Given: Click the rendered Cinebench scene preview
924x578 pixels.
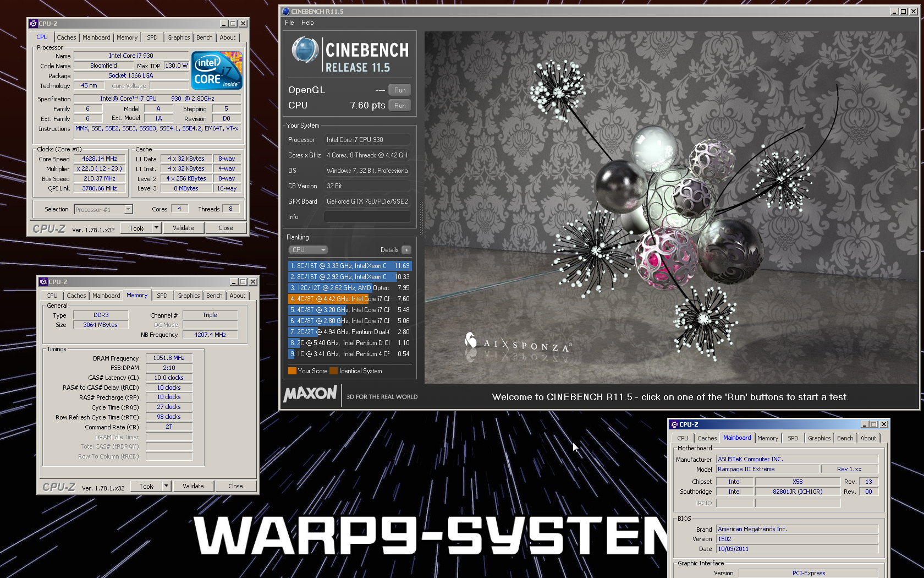Looking at the screenshot, I should click(671, 207).
